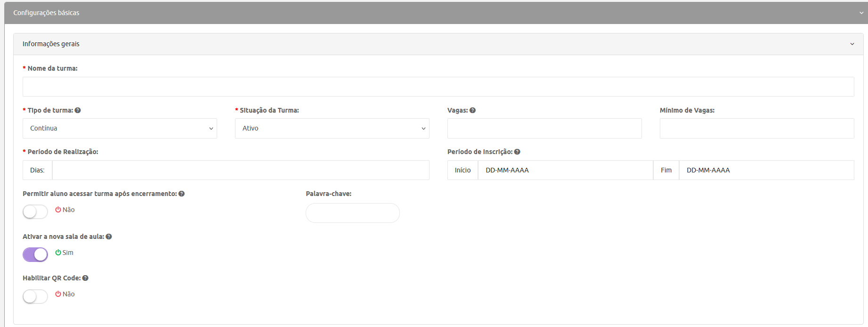Click the Início date field for inscrição
The width and height of the screenshot is (868, 327).
point(565,170)
